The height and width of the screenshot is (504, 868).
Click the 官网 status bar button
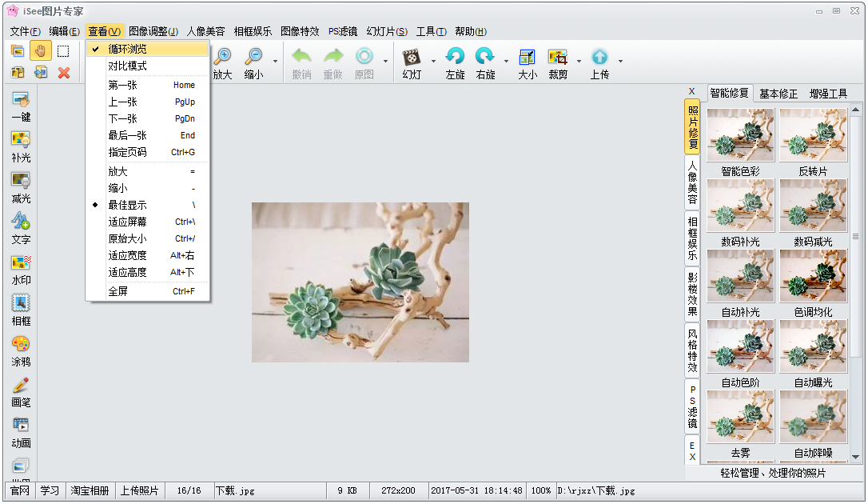[20, 490]
